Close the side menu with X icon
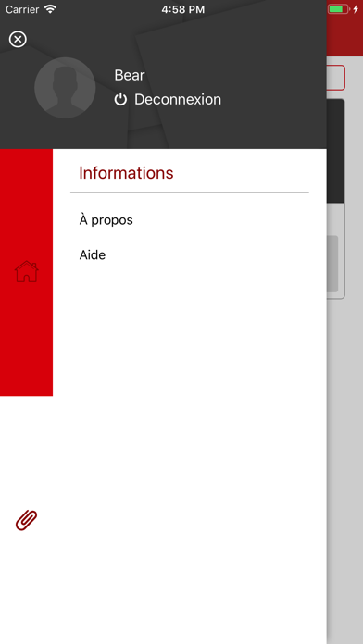Screen dimensions: 363x644 (x=18, y=40)
